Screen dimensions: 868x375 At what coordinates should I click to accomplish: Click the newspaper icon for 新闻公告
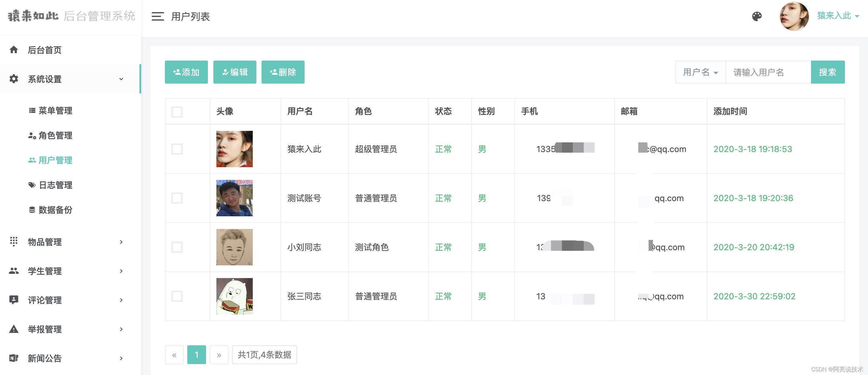click(14, 358)
